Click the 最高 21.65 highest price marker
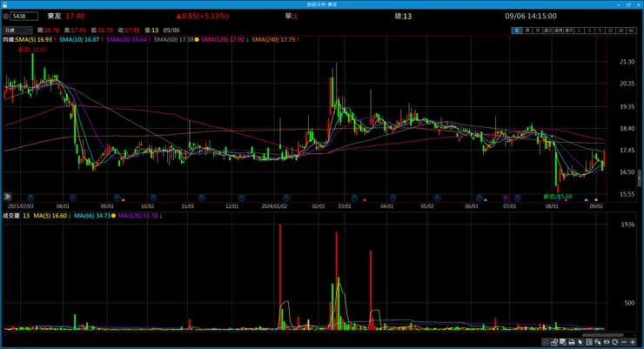Viewport: 644px width, 349px height. tap(32, 50)
